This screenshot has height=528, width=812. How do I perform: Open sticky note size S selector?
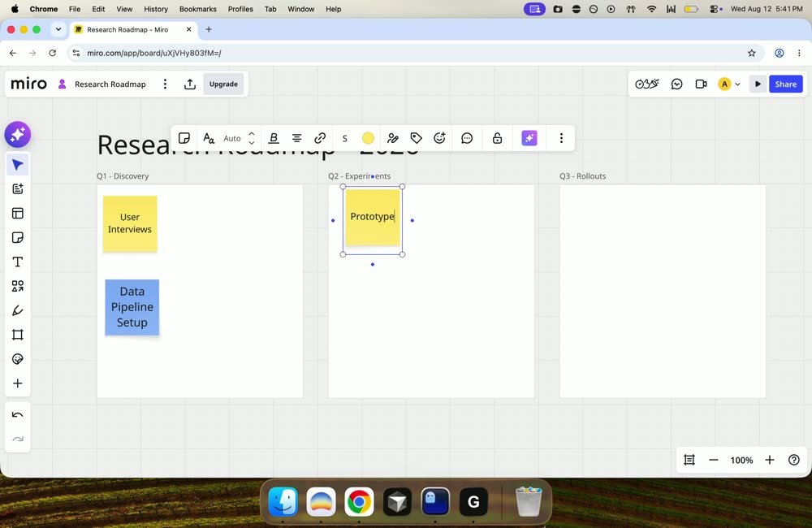click(345, 138)
